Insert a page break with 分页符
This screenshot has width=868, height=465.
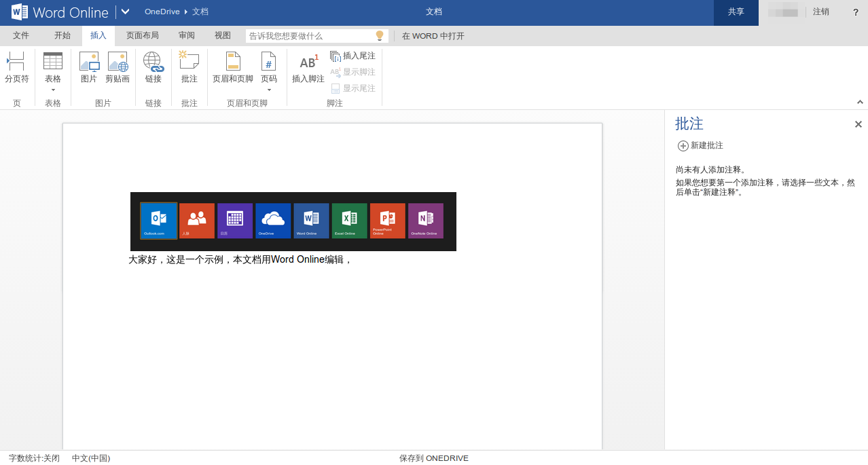pyautogui.click(x=17, y=67)
